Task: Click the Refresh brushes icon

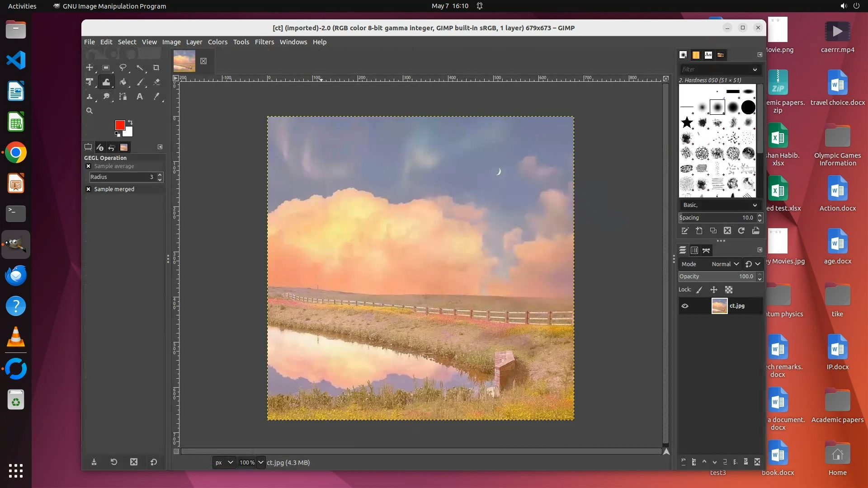Action: [741, 231]
